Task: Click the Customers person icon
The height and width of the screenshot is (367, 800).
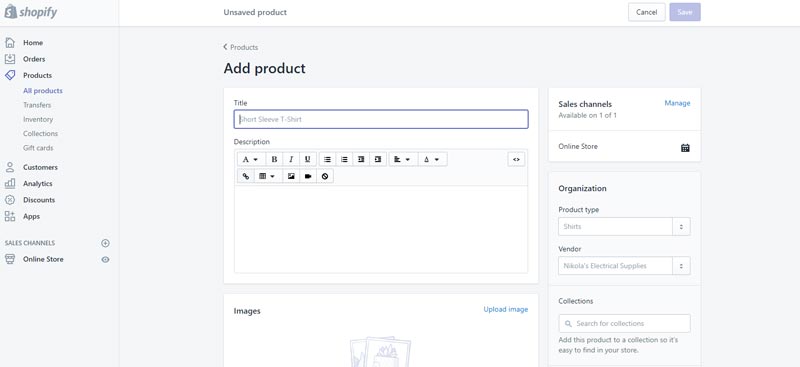Action: (10, 167)
